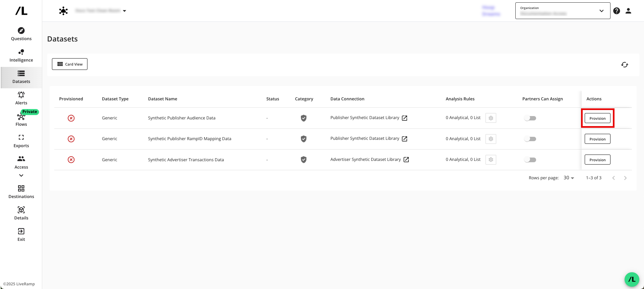Switch to Card View
Viewport: 644px width, 289px height.
[x=70, y=64]
